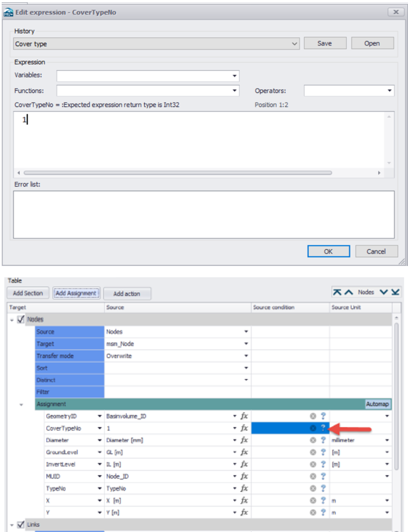Clear source condition in GeometryID row
408x532 pixels.
pos(313,416)
